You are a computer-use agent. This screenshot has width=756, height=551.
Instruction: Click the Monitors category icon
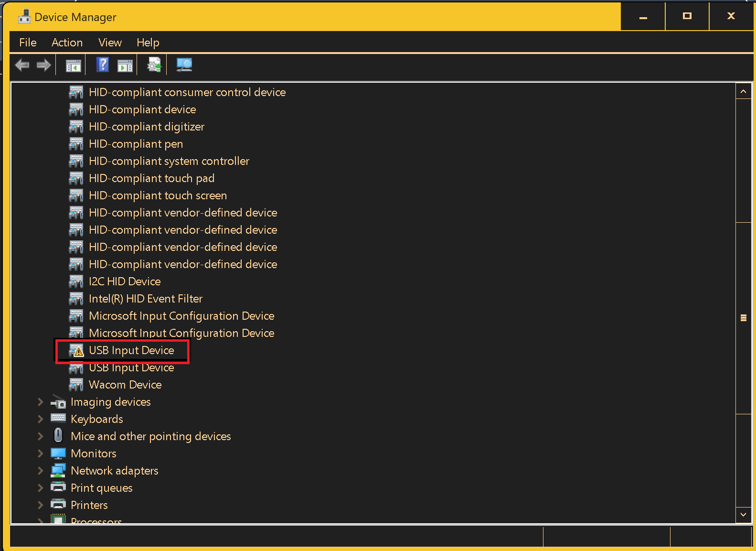58,453
